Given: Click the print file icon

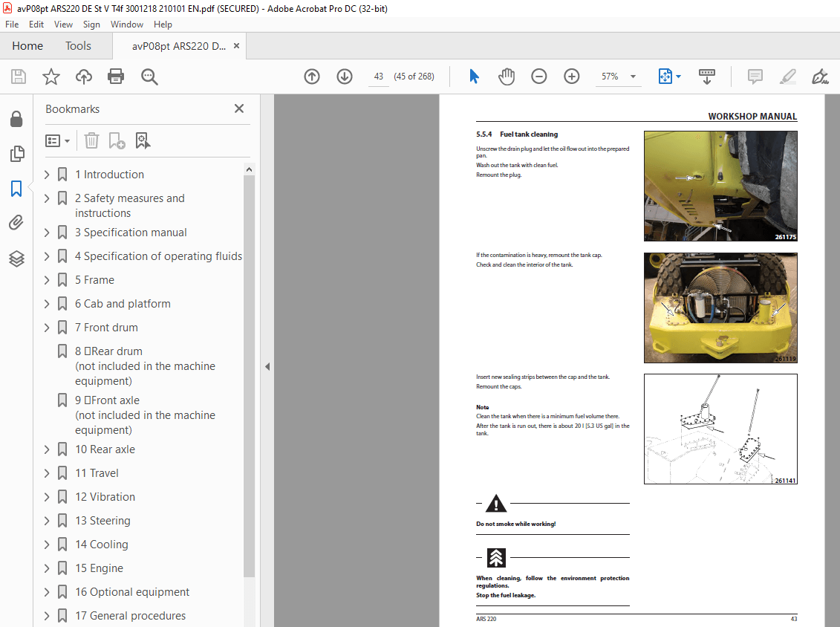Looking at the screenshot, I should point(116,77).
